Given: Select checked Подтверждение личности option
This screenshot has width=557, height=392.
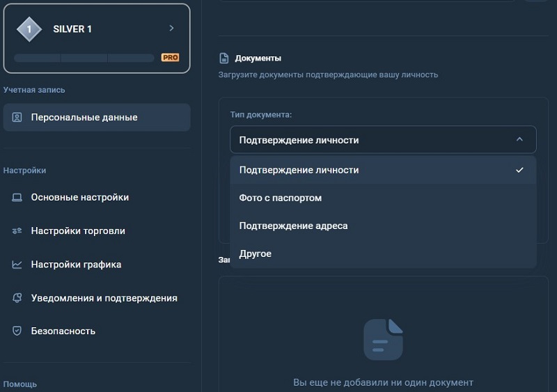Looking at the screenshot, I should [384, 170].
